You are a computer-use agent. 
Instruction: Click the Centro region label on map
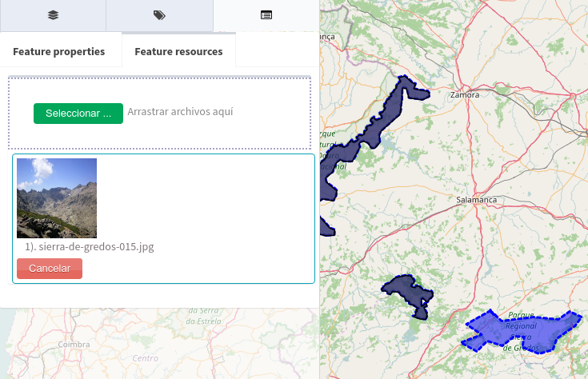[x=146, y=358]
